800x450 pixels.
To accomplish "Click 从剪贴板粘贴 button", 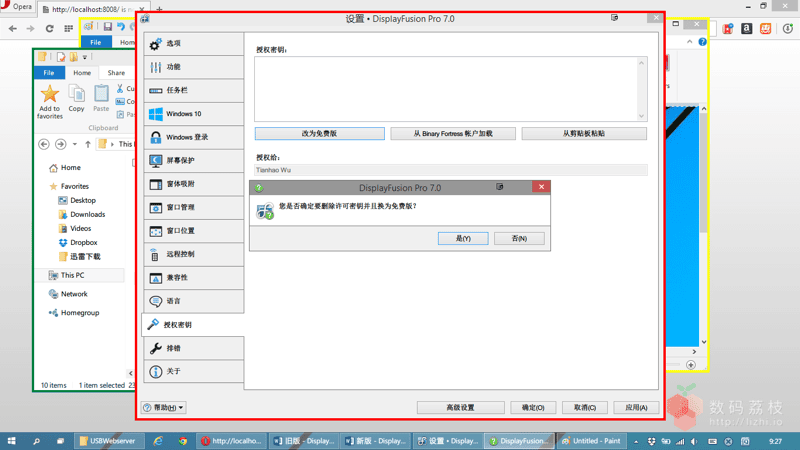I will point(584,134).
